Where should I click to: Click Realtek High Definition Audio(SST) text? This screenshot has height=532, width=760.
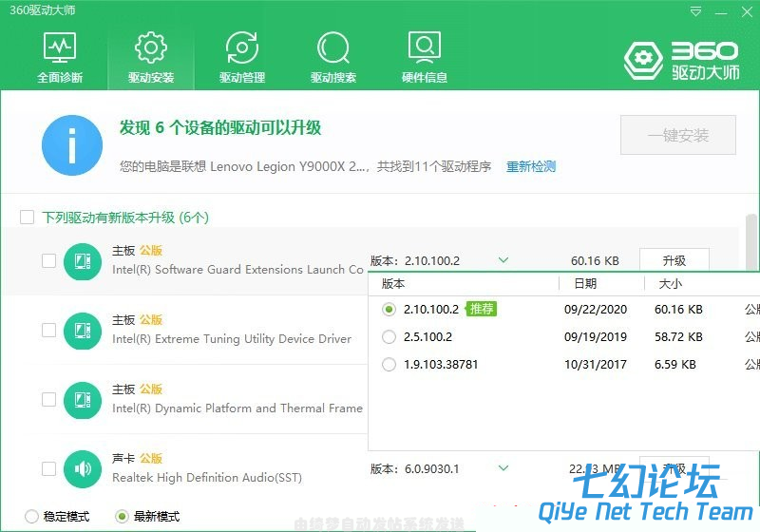coord(207,477)
